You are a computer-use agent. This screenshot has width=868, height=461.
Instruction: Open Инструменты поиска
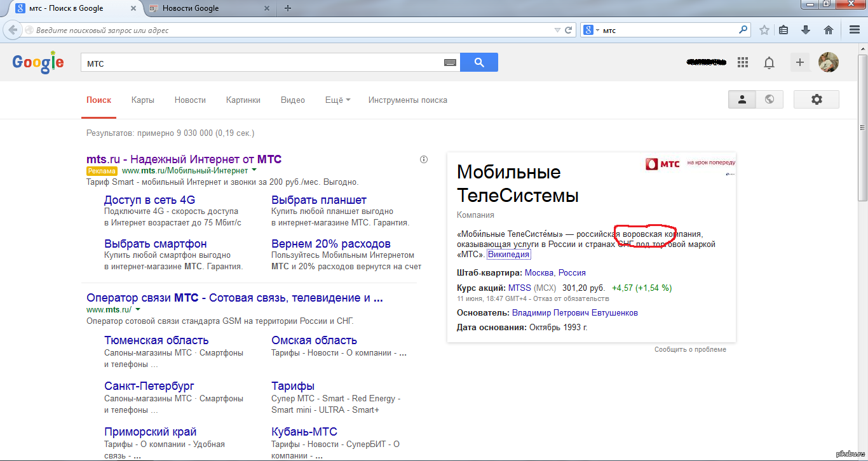408,100
